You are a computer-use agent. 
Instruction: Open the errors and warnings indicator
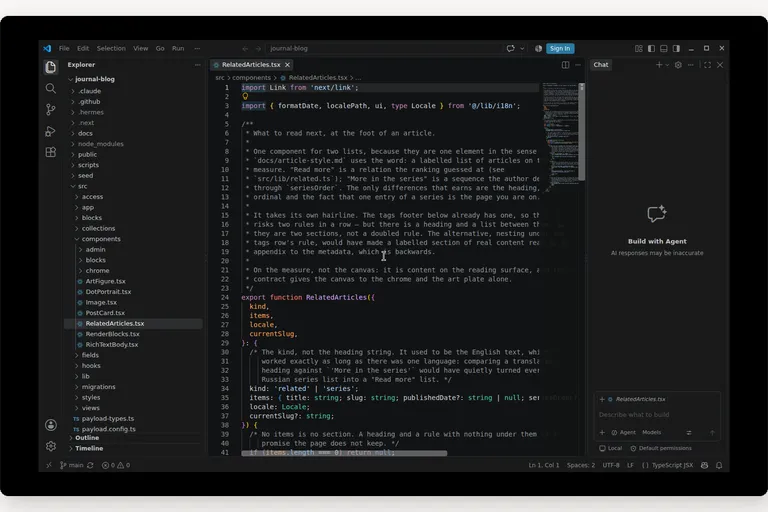tap(116, 465)
